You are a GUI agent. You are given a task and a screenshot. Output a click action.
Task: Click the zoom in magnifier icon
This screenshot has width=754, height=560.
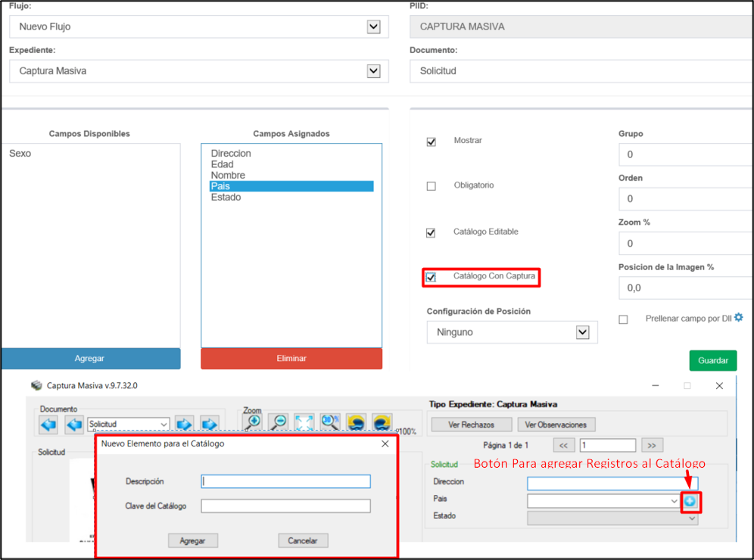(253, 423)
